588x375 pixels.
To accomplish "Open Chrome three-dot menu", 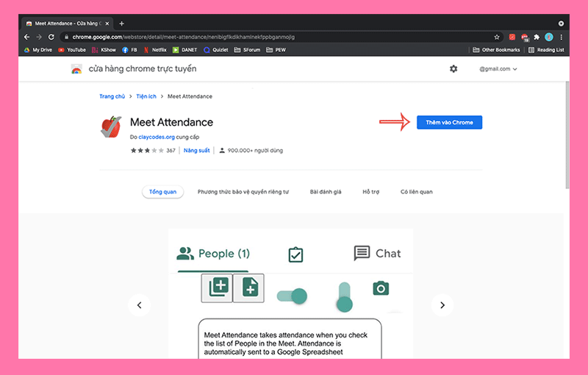I will (562, 37).
